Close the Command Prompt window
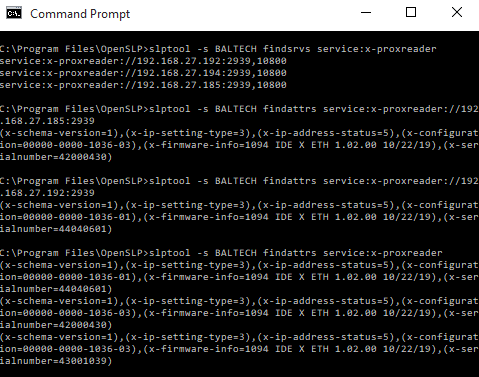Image resolution: width=479 pixels, height=377 pixels. coord(457,13)
